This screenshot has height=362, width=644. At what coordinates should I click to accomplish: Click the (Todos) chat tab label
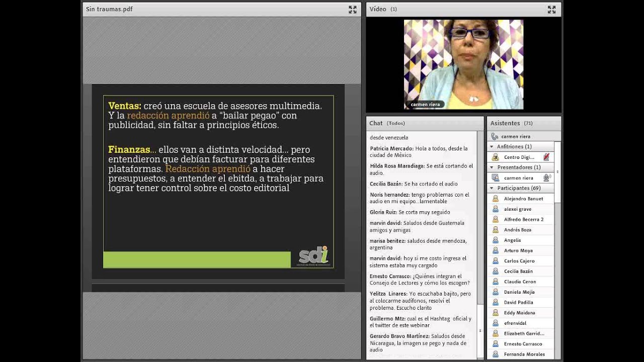[396, 123]
